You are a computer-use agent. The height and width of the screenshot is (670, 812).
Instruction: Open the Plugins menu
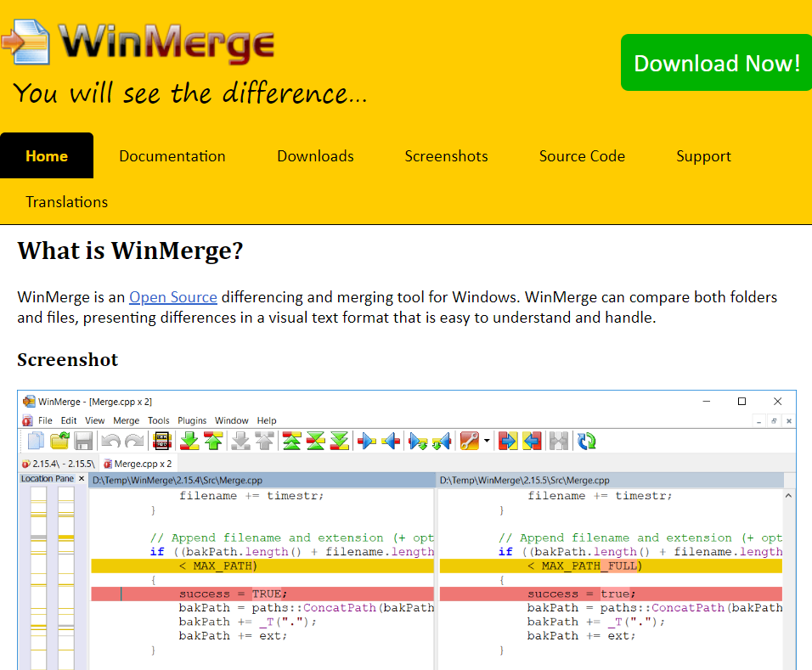192,420
